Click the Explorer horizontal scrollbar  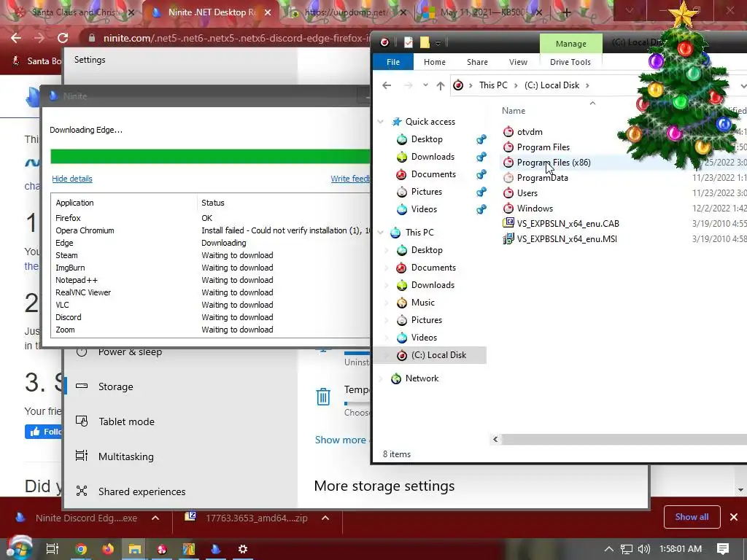[x=624, y=439]
